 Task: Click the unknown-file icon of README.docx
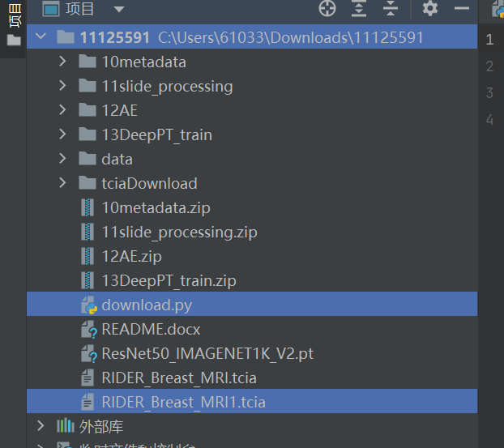coord(89,330)
